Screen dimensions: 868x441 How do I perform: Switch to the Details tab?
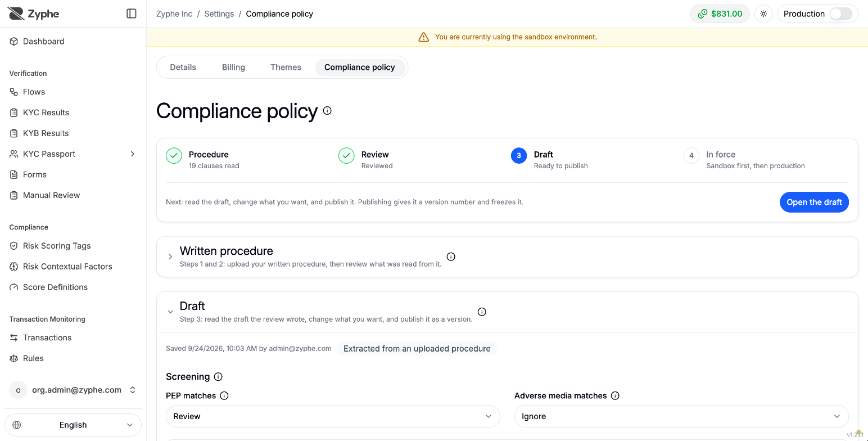click(183, 67)
